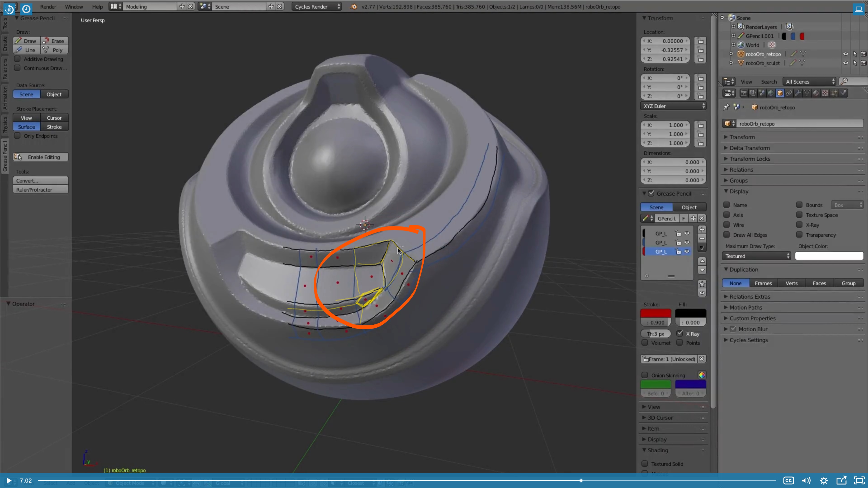Viewport: 868px width, 488px height.
Task: Click the roboOrb_retopo object name field
Action: tap(799, 124)
